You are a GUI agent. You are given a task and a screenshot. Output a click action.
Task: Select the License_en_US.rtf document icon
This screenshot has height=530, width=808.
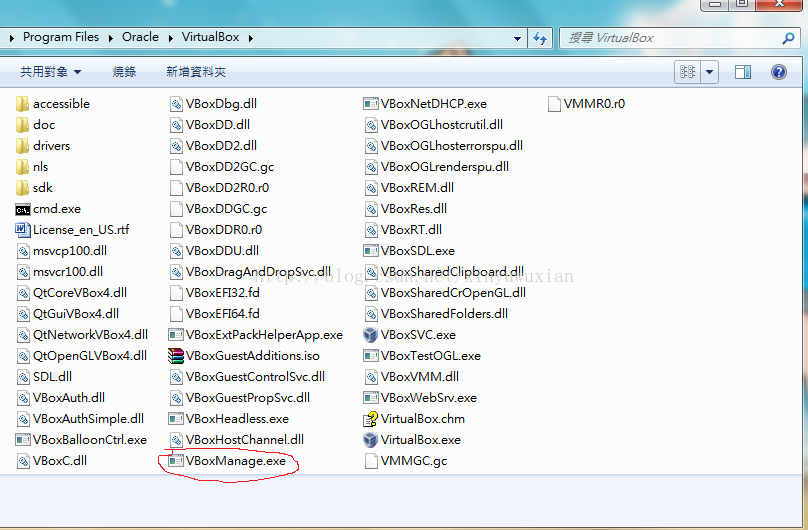coord(23,230)
